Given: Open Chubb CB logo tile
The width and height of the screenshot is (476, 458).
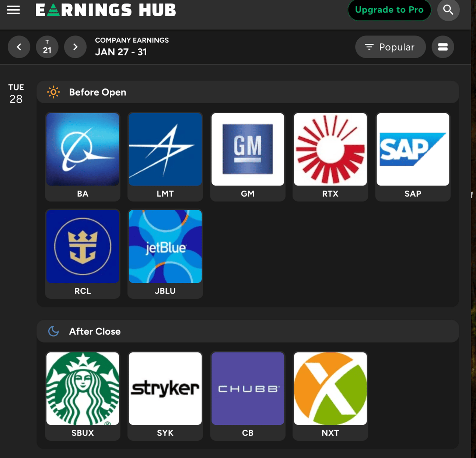Looking at the screenshot, I should (x=248, y=389).
